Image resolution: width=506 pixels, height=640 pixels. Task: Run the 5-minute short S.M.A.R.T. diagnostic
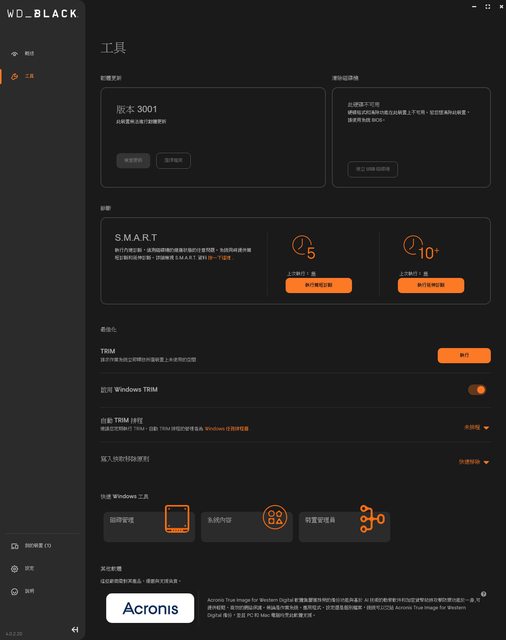click(319, 285)
